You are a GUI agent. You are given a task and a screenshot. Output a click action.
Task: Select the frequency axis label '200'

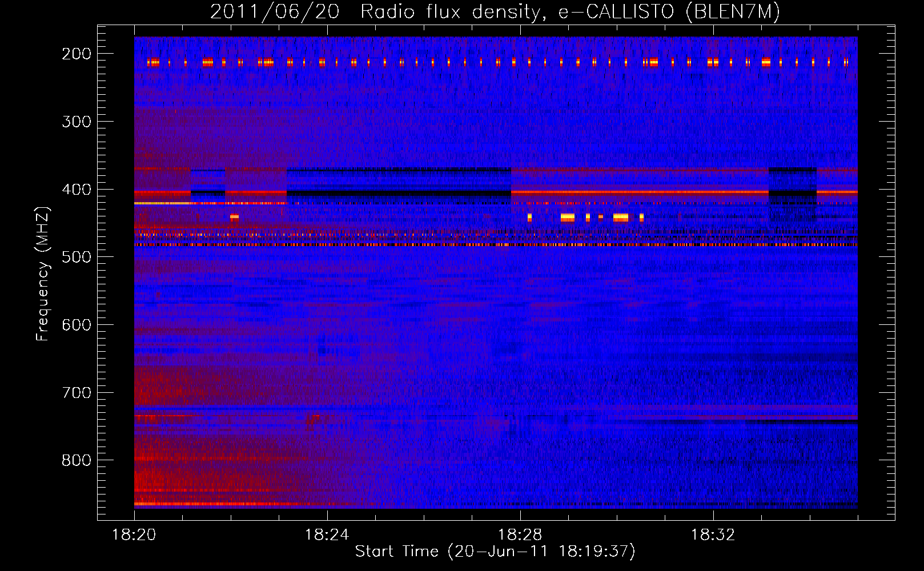77,54
